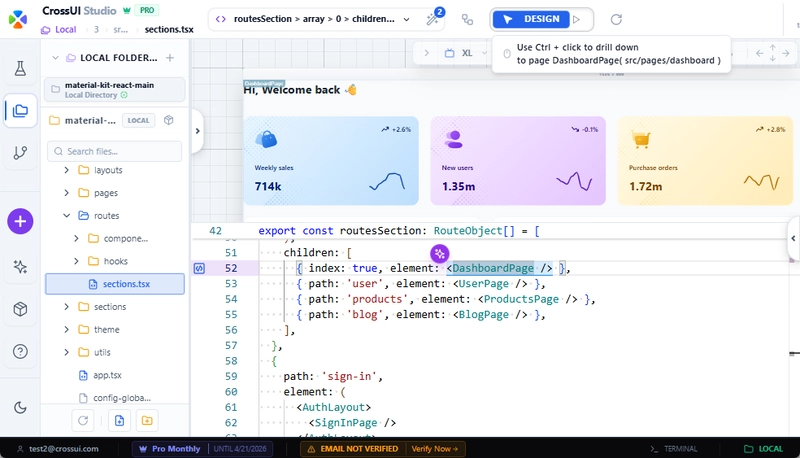Click the play preview button beside DESIGN

tap(577, 19)
